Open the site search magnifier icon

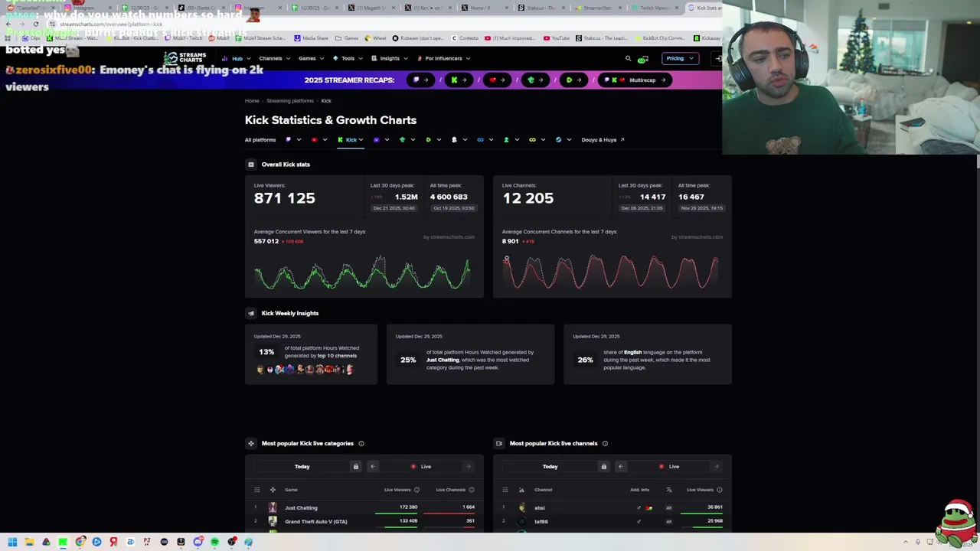[629, 58]
